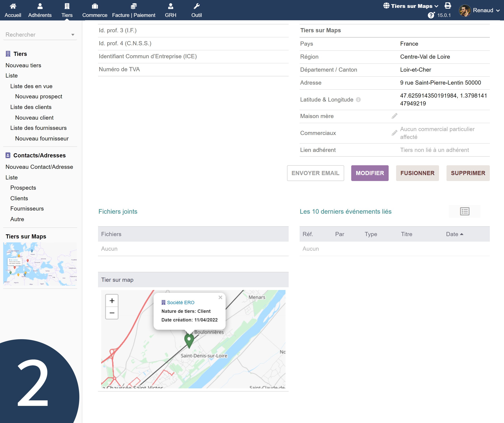The width and height of the screenshot is (504, 423).
Task: Expand the Tiers sur Maps dropdown
Action: click(x=411, y=6)
